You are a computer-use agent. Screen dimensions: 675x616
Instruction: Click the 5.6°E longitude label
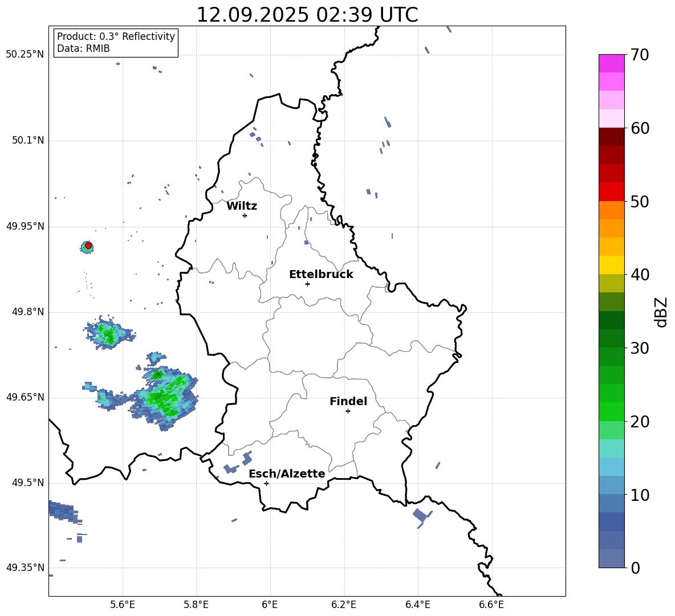coord(123,605)
